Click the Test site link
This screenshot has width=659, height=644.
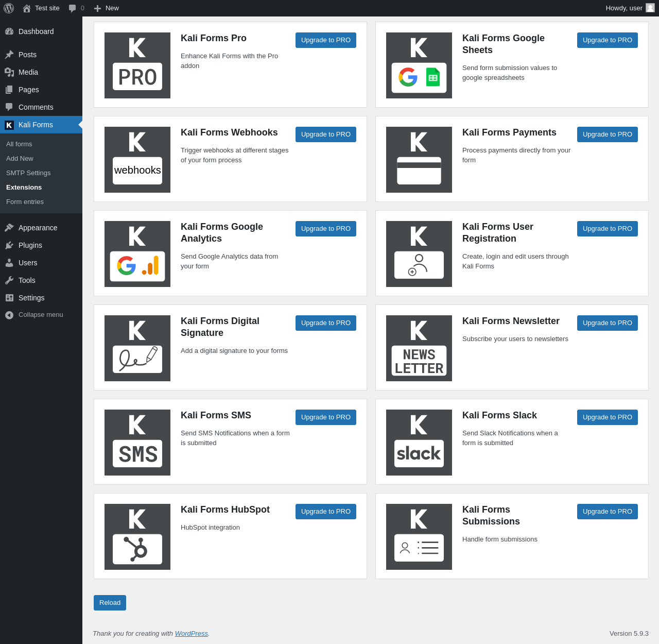pos(41,8)
